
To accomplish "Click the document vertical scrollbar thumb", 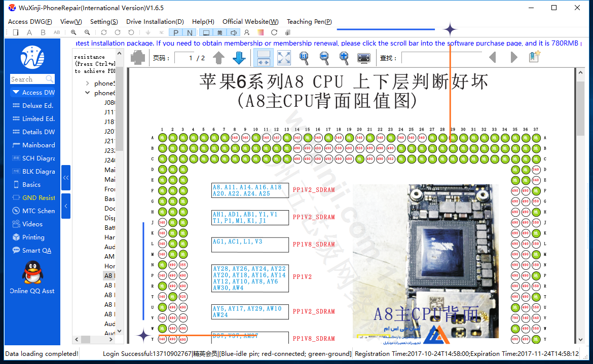I will tap(580, 108).
